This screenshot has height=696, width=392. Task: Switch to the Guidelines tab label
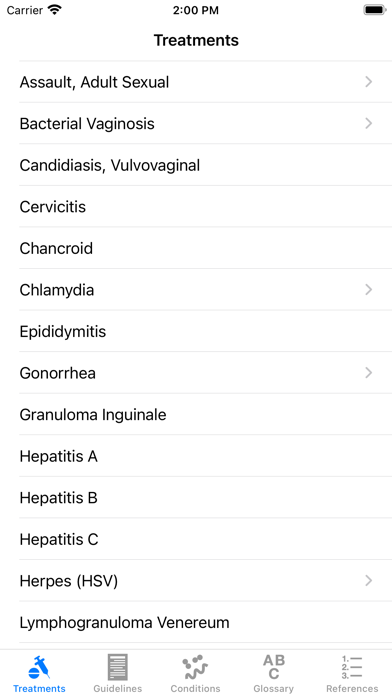click(118, 688)
